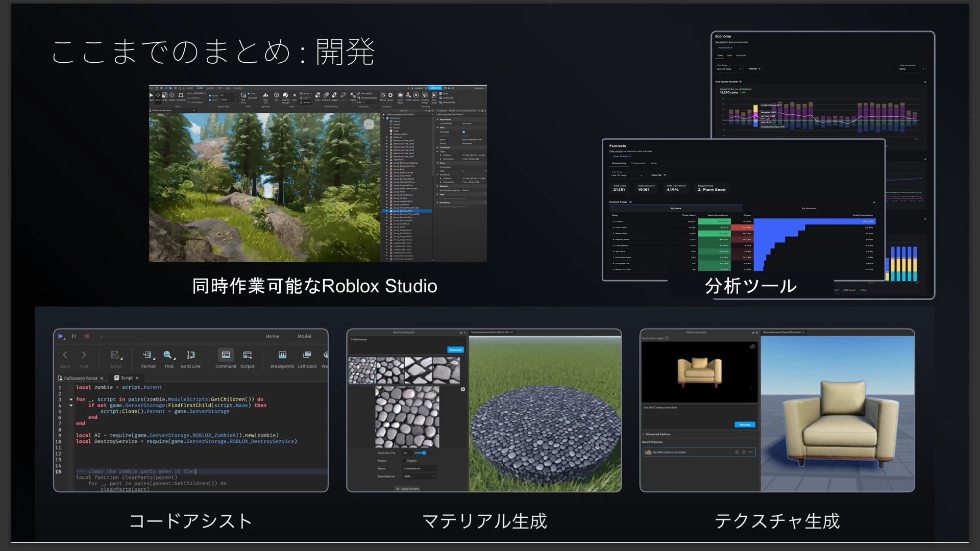
Task: Collapse the for-loop fold arrow on line 3
Action: (71, 399)
